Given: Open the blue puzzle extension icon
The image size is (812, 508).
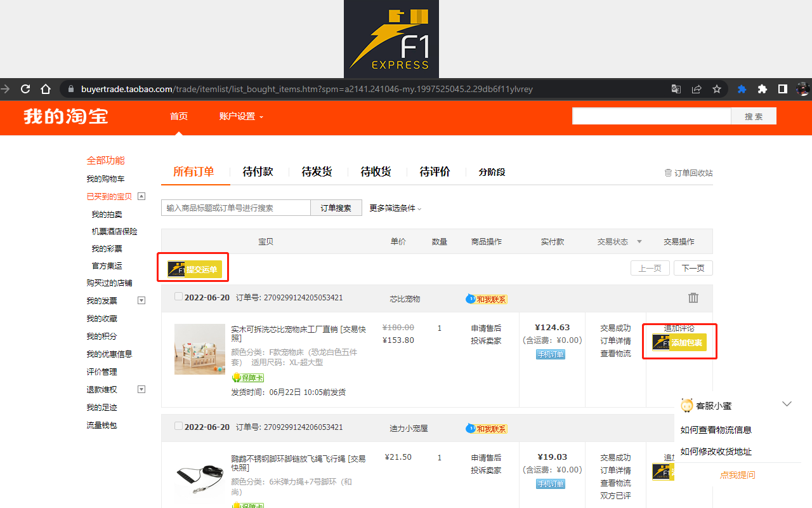Looking at the screenshot, I should coord(742,89).
